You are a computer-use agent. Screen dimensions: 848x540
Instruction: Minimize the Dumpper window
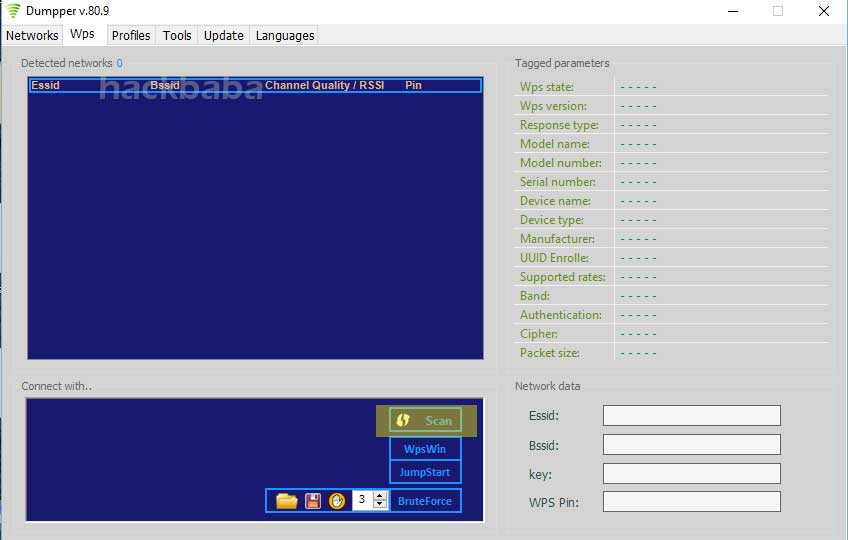click(733, 11)
